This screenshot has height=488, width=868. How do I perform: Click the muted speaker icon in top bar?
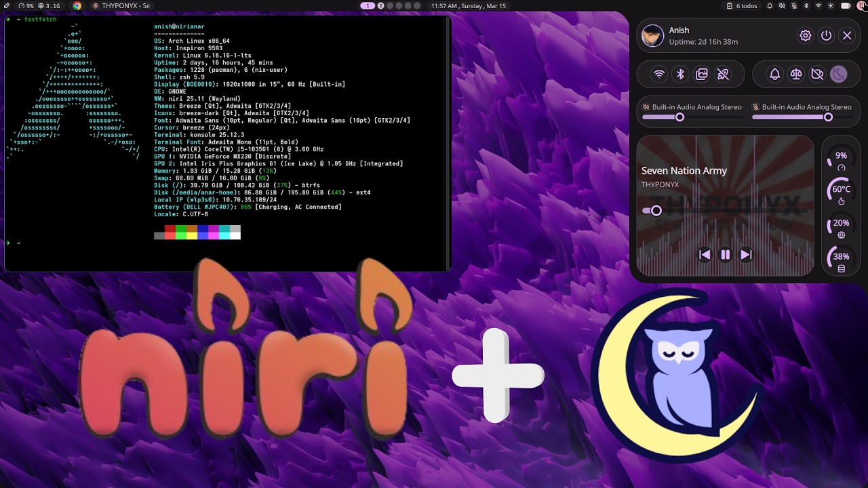click(782, 5)
